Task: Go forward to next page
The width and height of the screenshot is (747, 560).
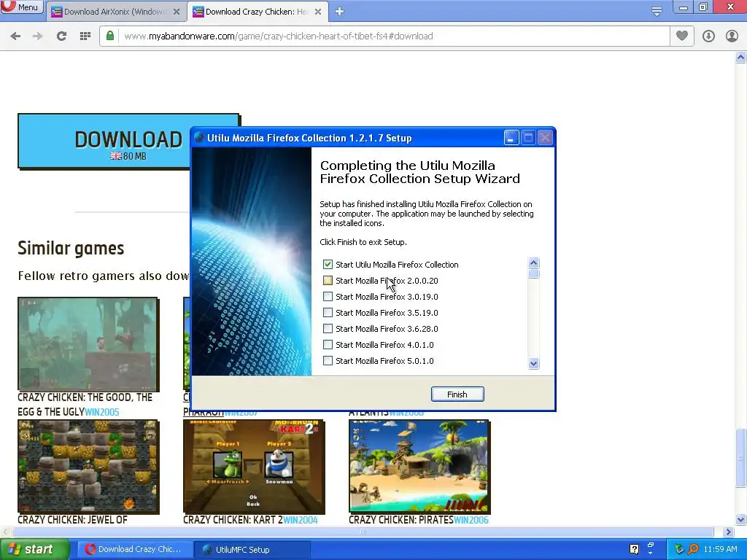Action: click(38, 36)
